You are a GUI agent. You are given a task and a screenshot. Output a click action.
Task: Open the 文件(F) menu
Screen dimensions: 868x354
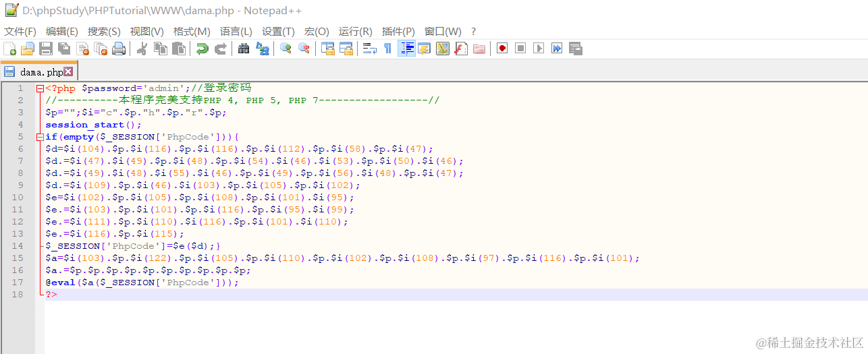pos(20,32)
